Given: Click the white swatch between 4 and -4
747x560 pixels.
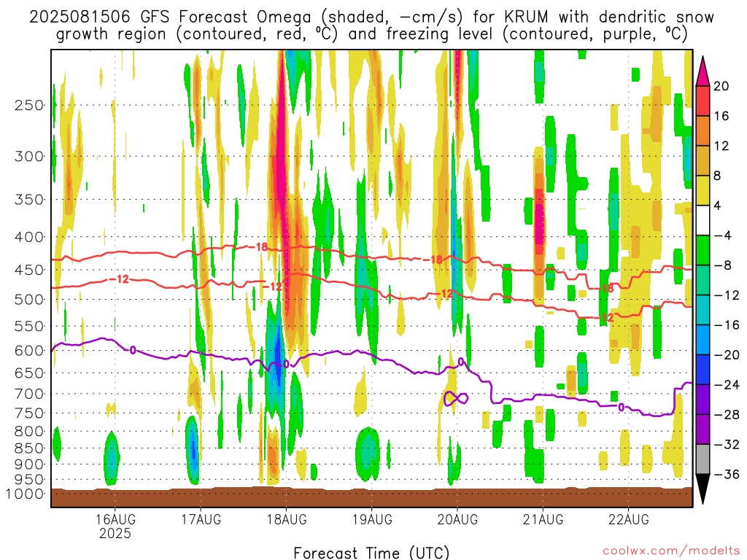Looking at the screenshot, I should coord(703,220).
